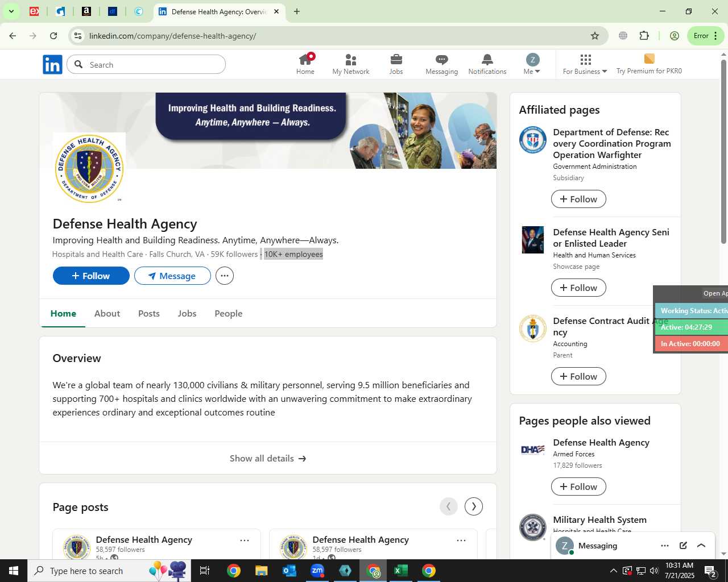Switch to the Posts tab
The width and height of the screenshot is (728, 582).
tap(149, 313)
